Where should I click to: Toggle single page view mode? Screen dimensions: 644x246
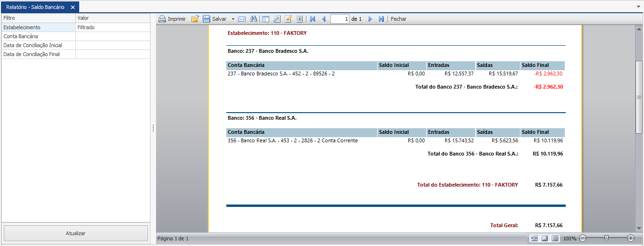[x=545, y=238]
